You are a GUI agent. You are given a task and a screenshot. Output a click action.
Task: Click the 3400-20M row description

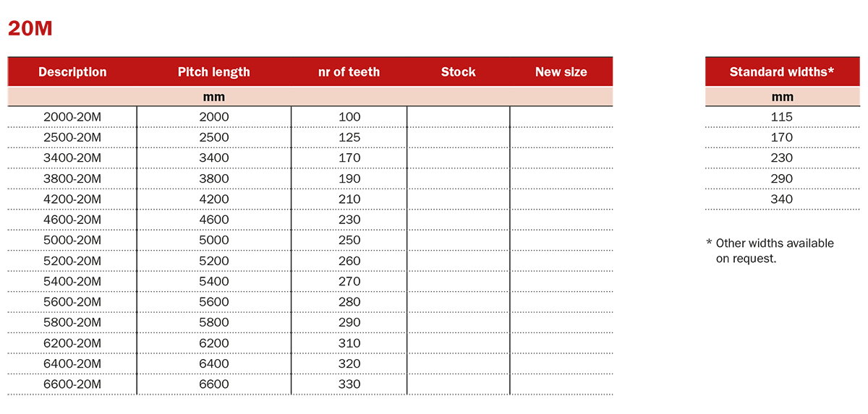[72, 158]
